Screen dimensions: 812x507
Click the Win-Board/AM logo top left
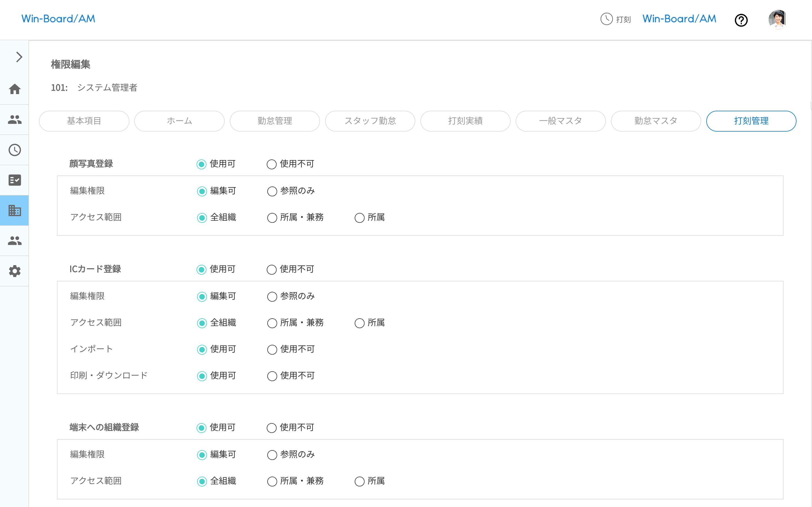click(x=58, y=19)
